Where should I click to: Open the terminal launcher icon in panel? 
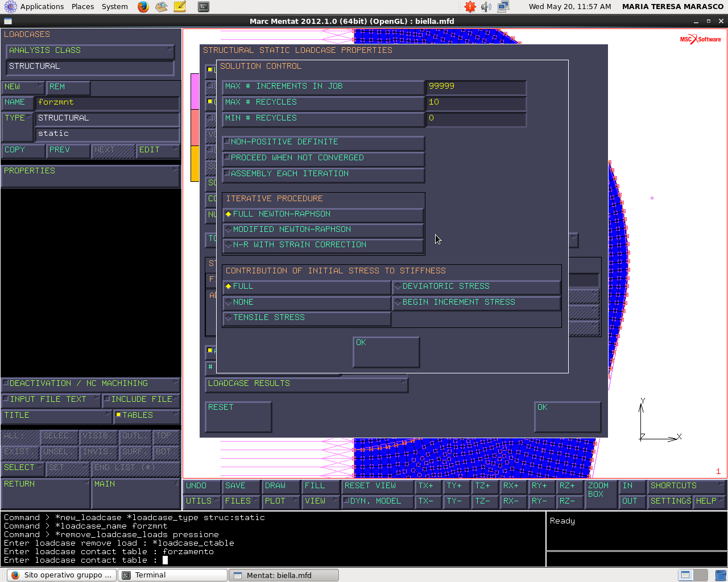(203, 7)
